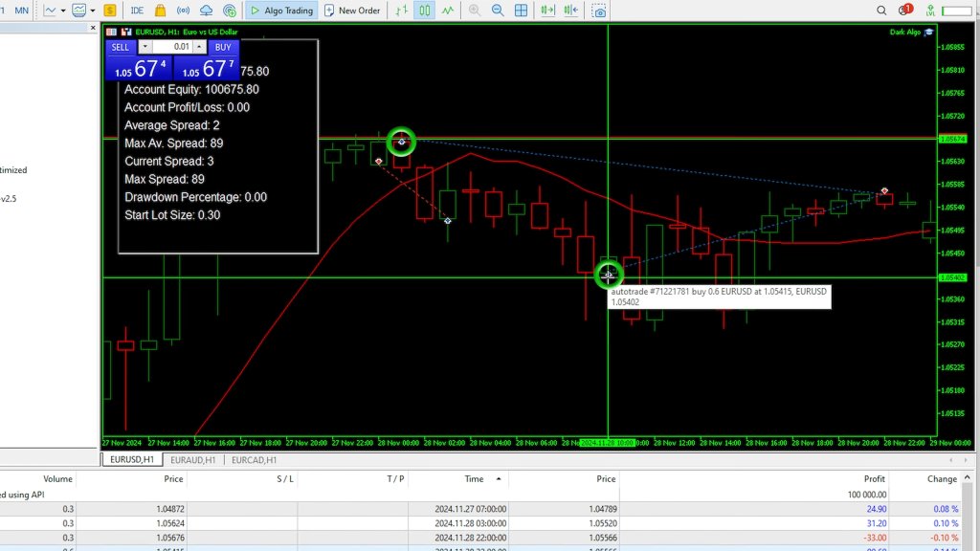The height and width of the screenshot is (551, 980).
Task: Click the lot volume input field
Action: (172, 47)
